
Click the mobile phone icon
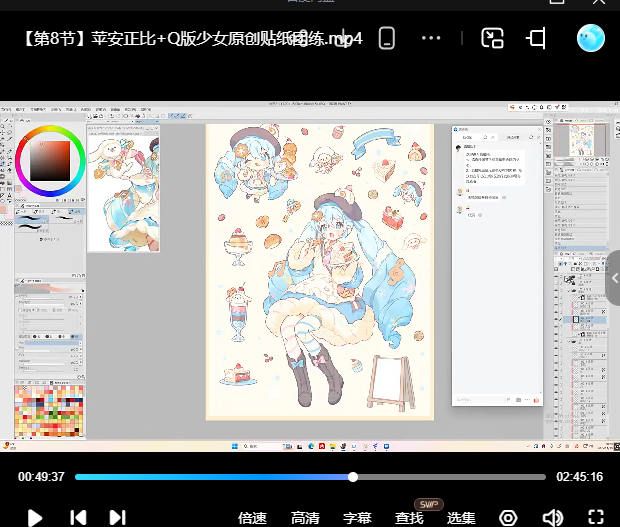[x=387, y=39]
